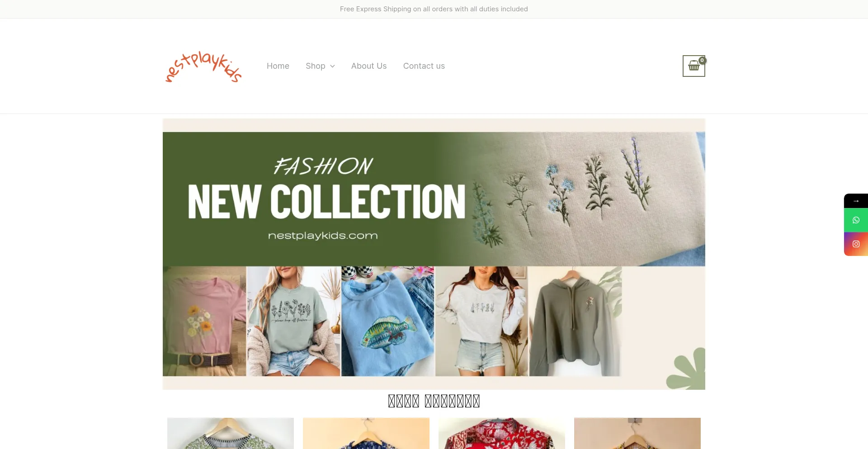Click the New Collection fashion banner
This screenshot has width=868, height=449.
click(x=434, y=254)
